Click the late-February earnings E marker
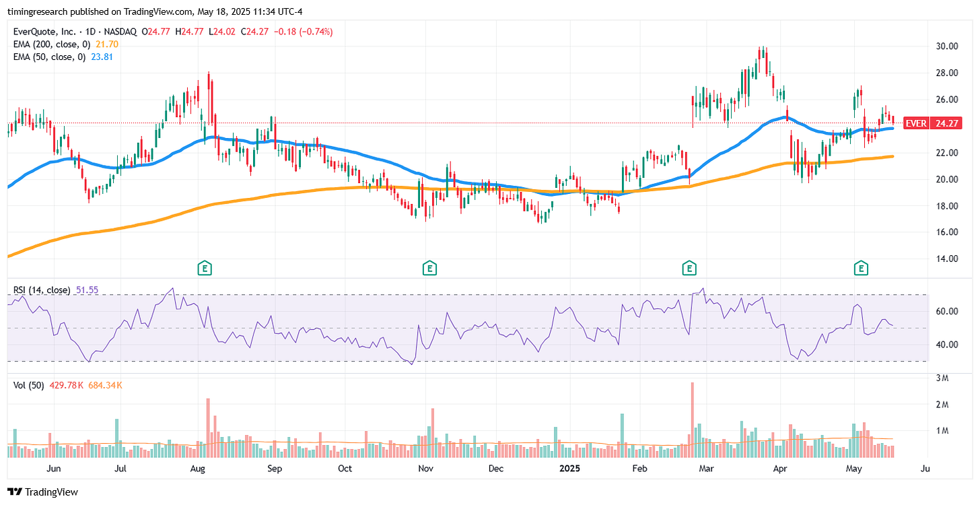Screen dimensions: 980x505 point(689,269)
